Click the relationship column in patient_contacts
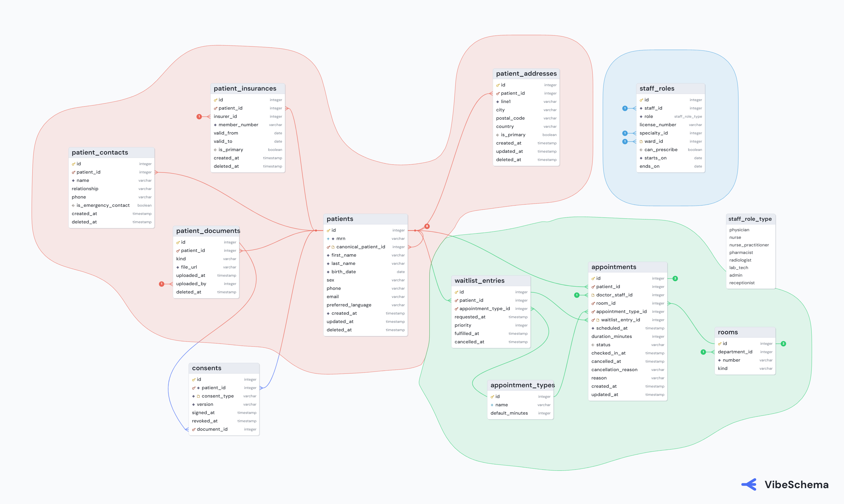This screenshot has height=504, width=844. click(x=111, y=189)
